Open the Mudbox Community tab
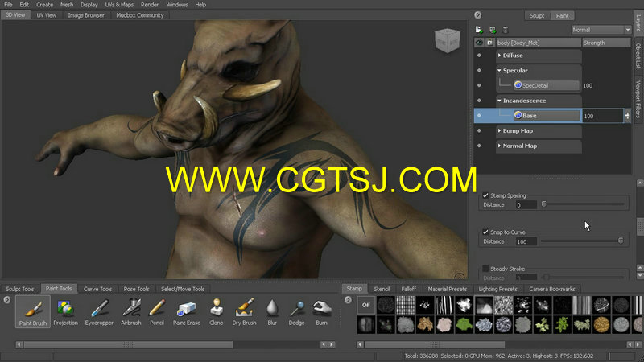The height and width of the screenshot is (362, 644). coord(139,15)
